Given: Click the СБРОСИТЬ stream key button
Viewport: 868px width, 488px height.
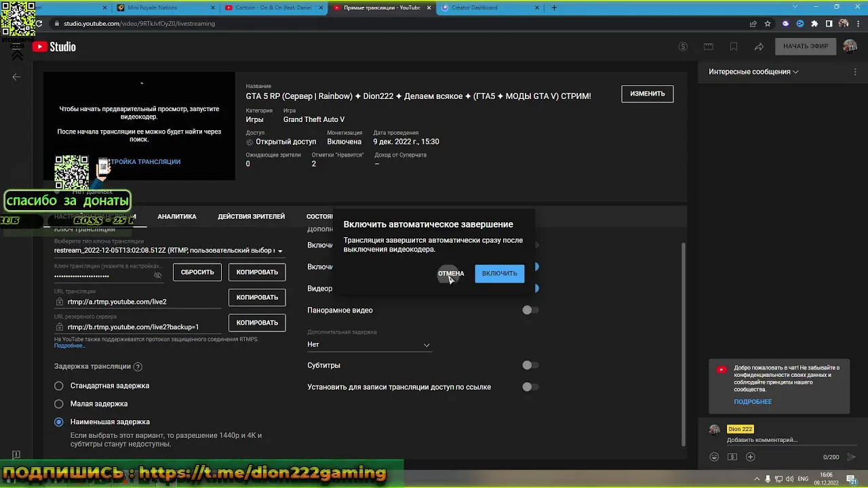Looking at the screenshot, I should point(197,272).
